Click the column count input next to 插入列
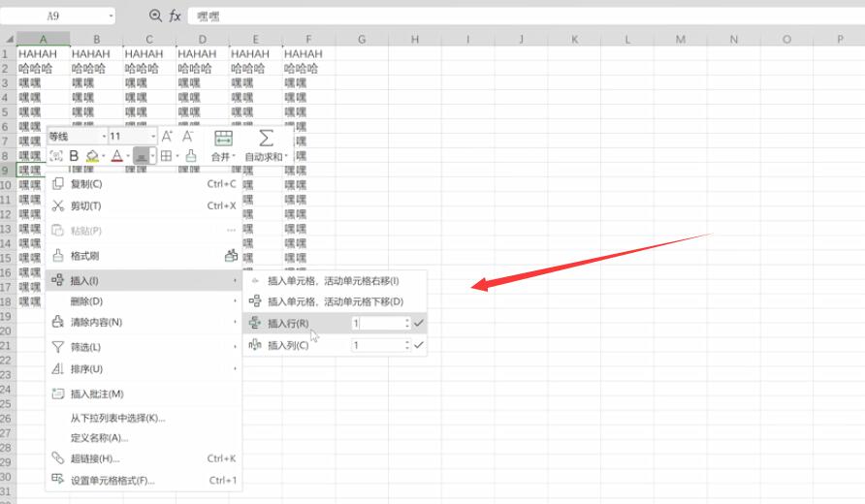 (378, 345)
